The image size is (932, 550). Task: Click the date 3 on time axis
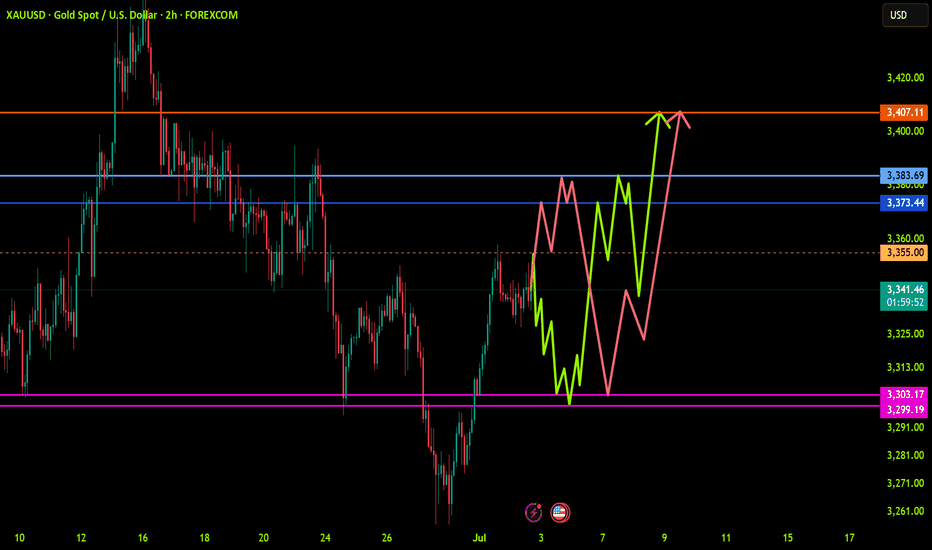coord(541,538)
